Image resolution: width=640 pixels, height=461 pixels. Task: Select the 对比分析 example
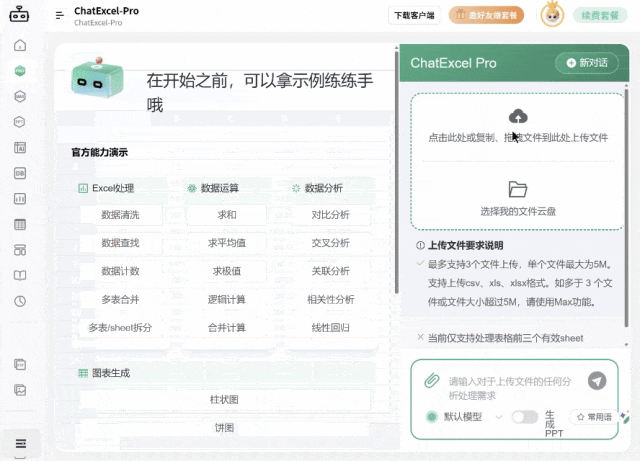coord(331,215)
